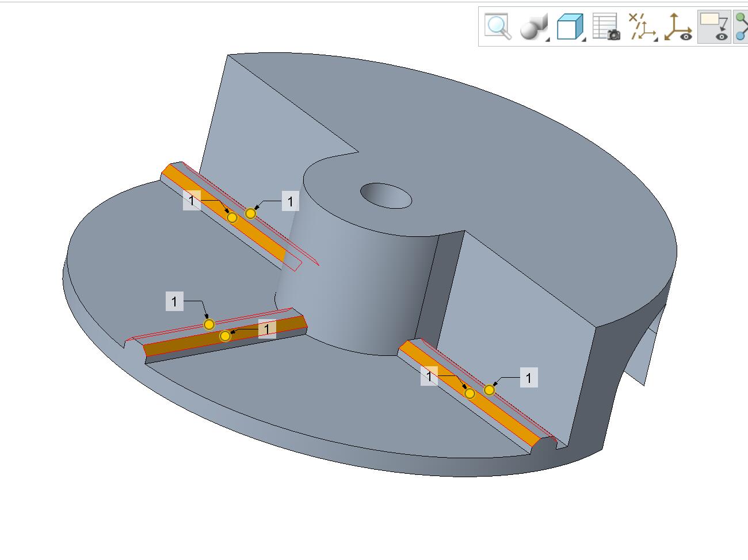748x560 pixels.
Task: Expand the datum display filters dropdown arrow
Action: [655, 39]
